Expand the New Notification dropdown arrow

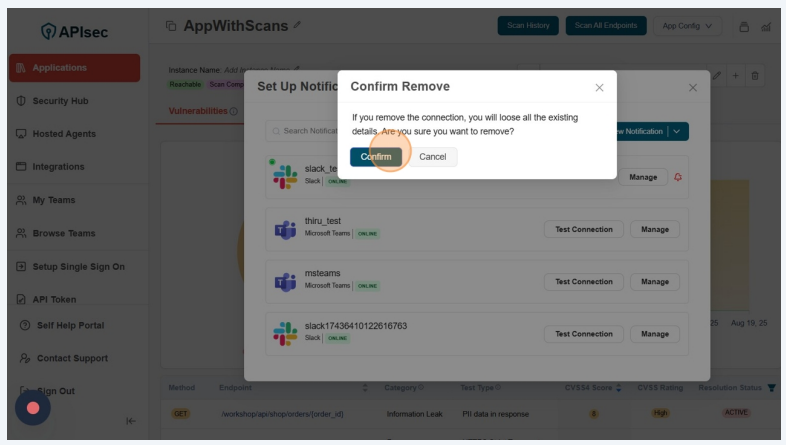tap(678, 131)
